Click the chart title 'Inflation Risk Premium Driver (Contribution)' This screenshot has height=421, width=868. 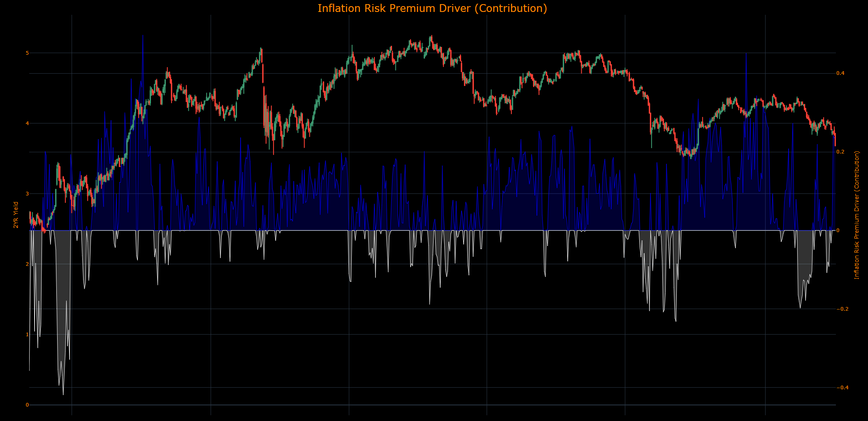tap(432, 8)
